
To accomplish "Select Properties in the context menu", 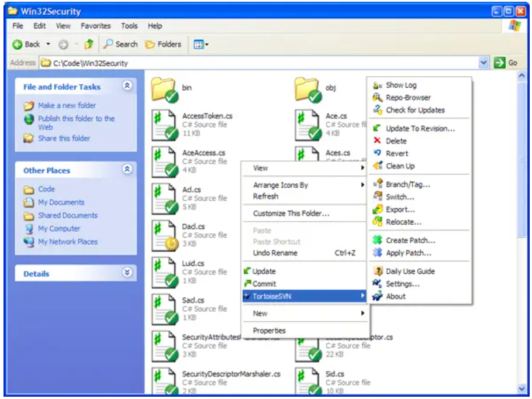I will pos(269,331).
